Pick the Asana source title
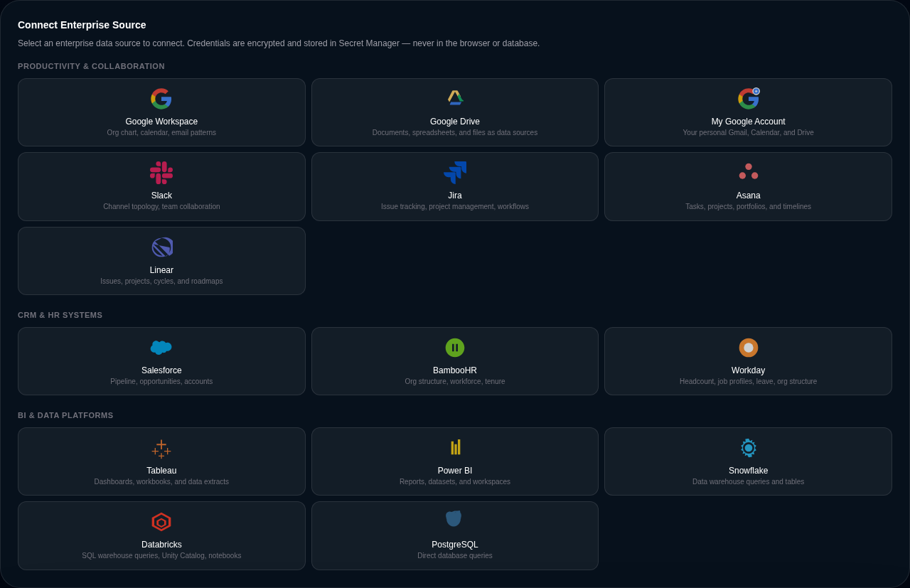 pyautogui.click(x=748, y=196)
